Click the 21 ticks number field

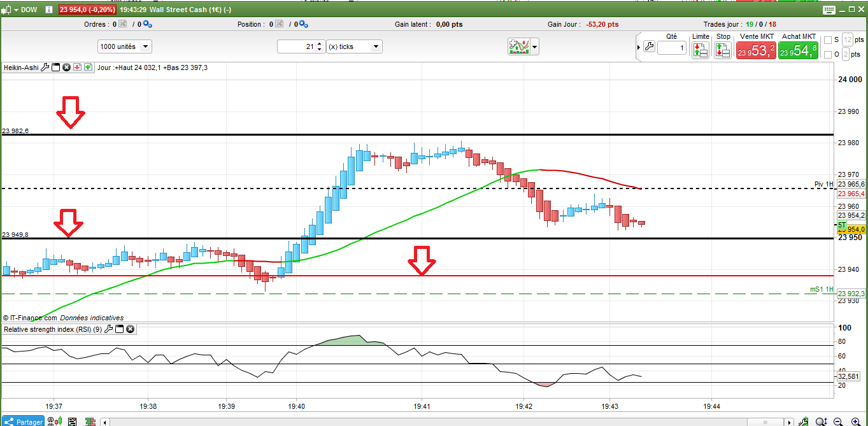(297, 46)
